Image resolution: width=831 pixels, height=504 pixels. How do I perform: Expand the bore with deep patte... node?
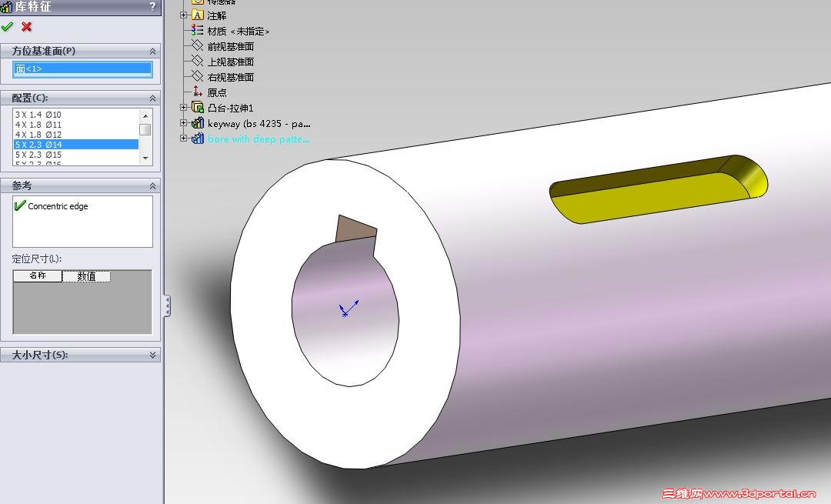184,139
